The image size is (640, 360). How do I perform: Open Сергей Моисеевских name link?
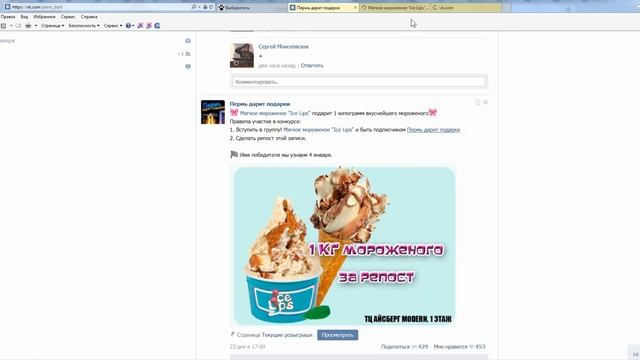(283, 47)
